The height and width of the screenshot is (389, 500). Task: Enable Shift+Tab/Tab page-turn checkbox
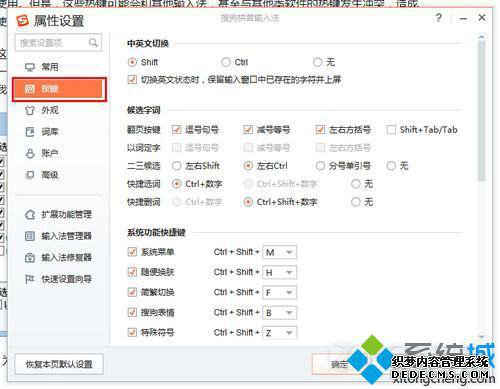[391, 129]
